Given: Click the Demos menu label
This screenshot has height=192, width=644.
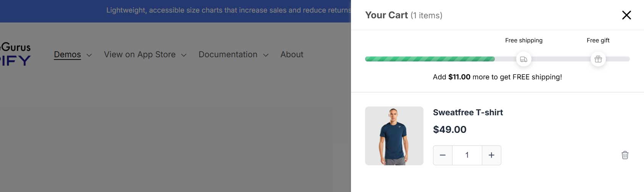Looking at the screenshot, I should pyautogui.click(x=67, y=55).
